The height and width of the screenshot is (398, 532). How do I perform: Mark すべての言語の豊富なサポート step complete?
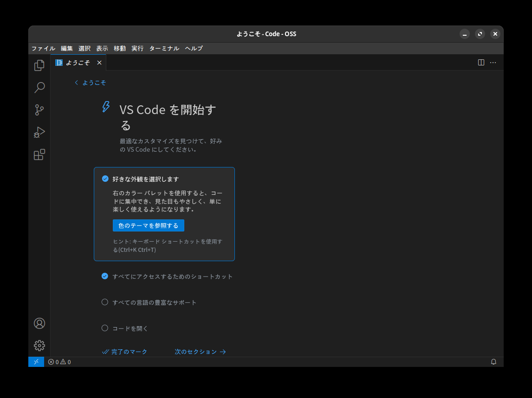point(105,302)
